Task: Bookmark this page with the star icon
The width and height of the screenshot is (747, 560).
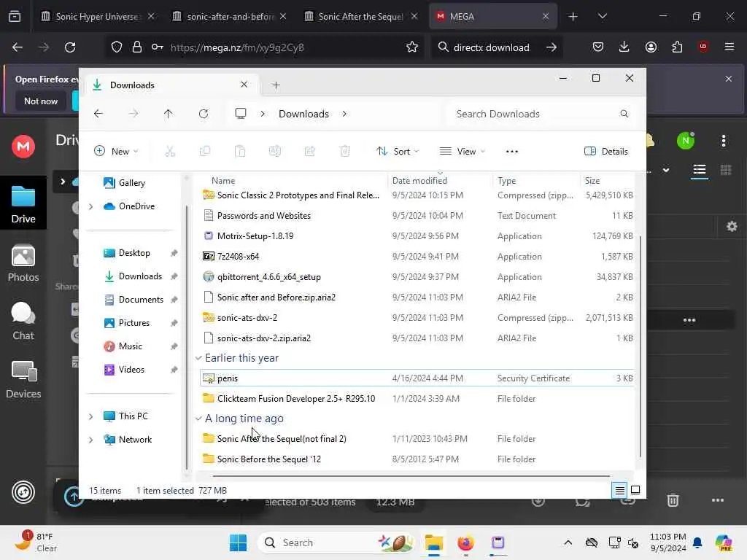Action: click(x=412, y=47)
